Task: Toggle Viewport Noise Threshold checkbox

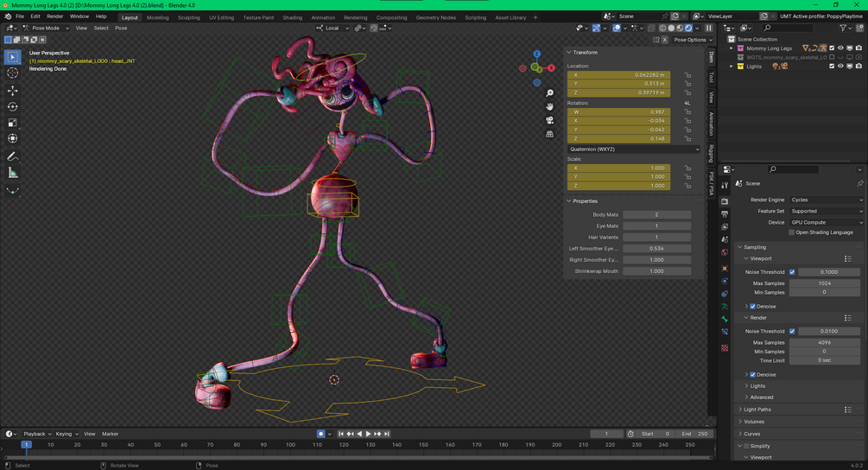Action: pyautogui.click(x=792, y=272)
